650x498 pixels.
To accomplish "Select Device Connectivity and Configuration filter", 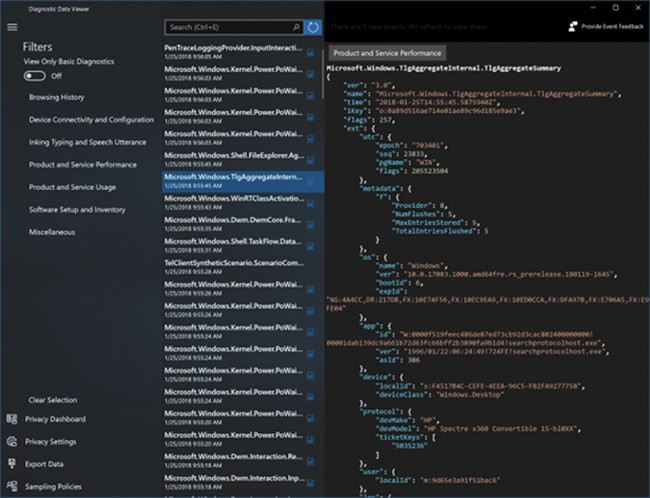I will 91,120.
